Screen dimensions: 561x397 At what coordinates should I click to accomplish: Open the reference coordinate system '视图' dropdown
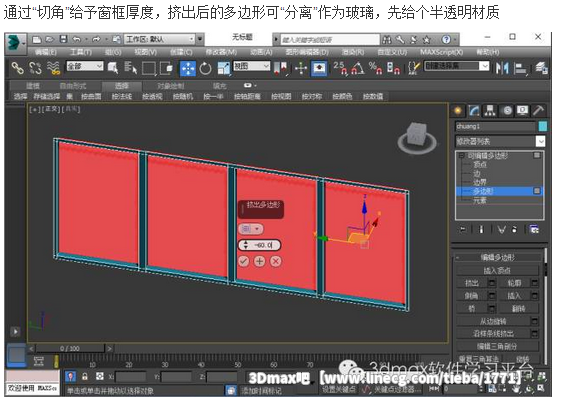[x=252, y=66]
